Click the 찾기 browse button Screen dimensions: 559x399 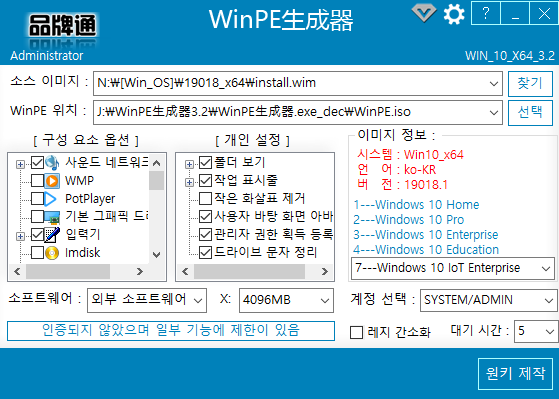tap(530, 84)
